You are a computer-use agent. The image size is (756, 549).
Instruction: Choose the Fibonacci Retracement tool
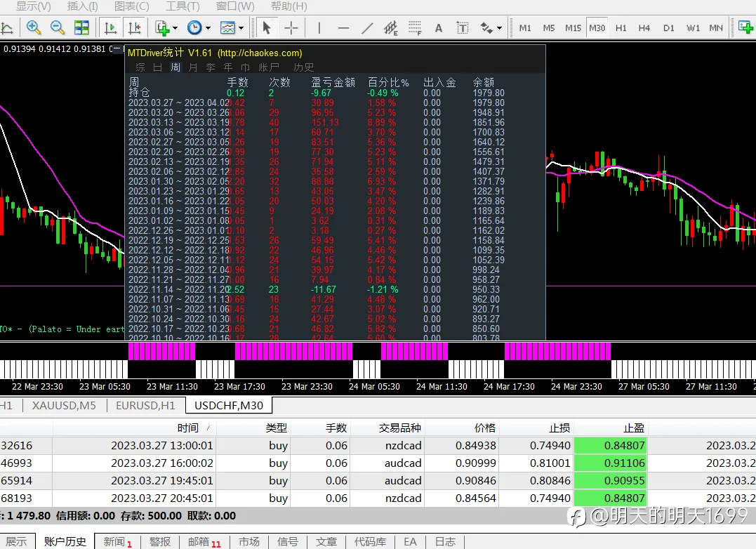[415, 28]
